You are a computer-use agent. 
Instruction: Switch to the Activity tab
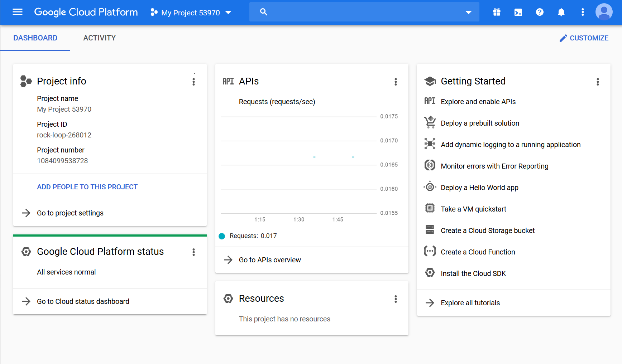pos(100,38)
